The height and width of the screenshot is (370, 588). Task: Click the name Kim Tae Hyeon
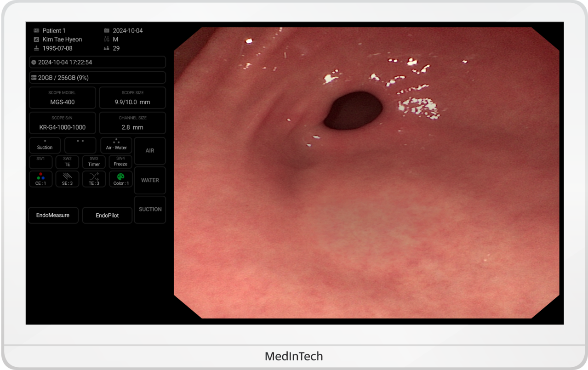click(x=63, y=40)
